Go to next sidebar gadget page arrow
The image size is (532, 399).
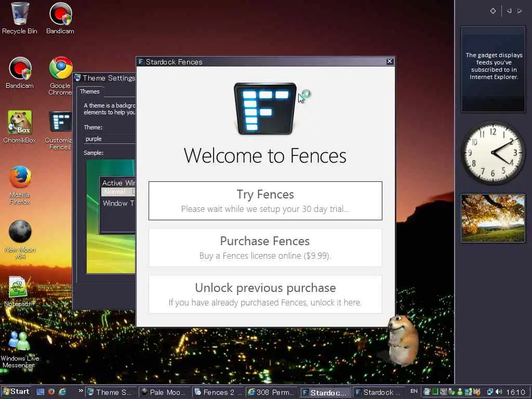point(520,11)
